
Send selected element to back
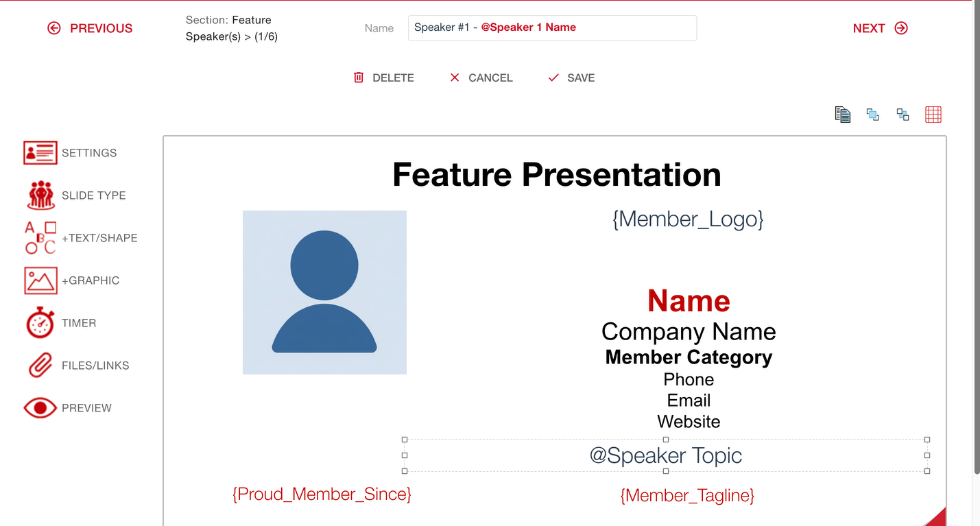(x=903, y=115)
